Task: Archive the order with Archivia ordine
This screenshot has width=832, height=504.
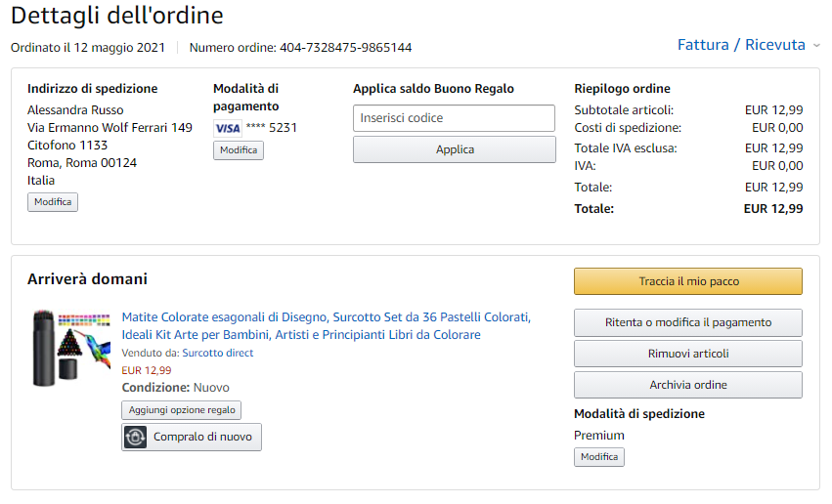Action: point(687,385)
